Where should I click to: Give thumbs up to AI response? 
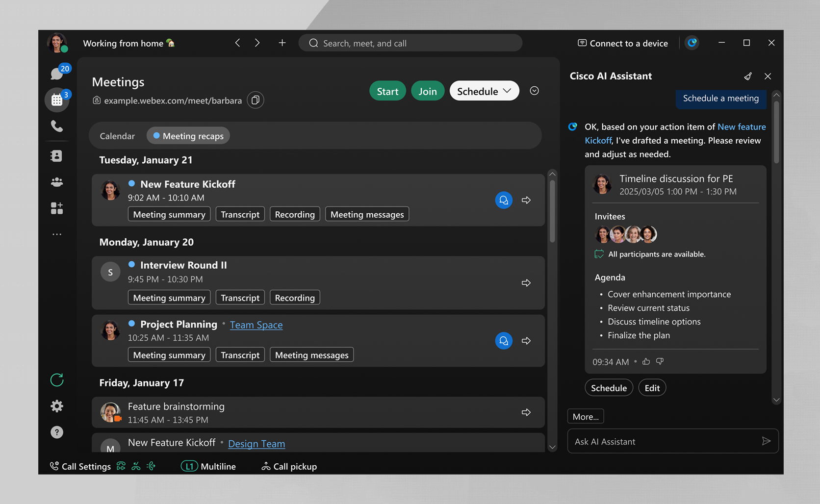tap(646, 361)
